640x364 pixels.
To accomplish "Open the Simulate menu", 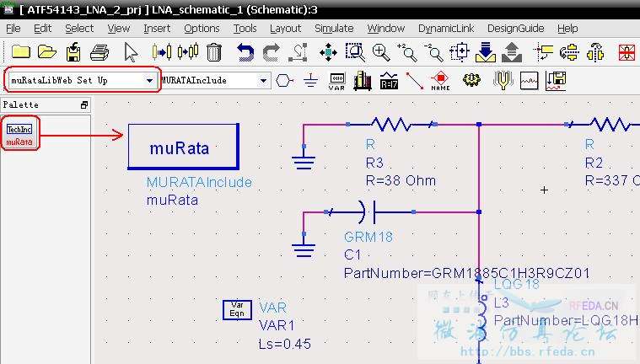I will [334, 29].
